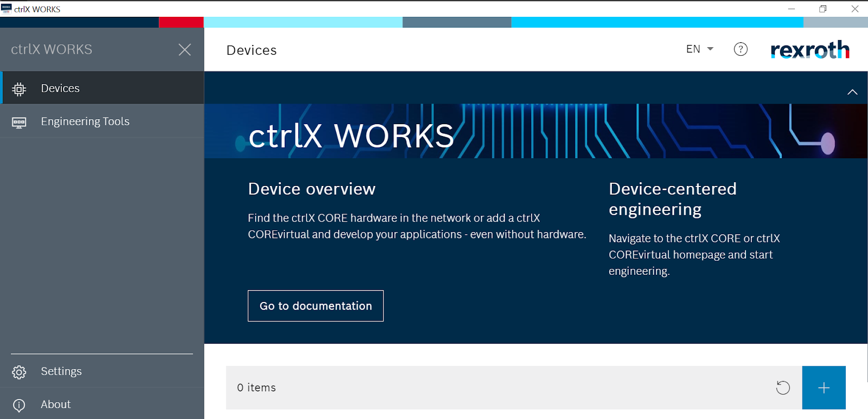Screen dimensions: 868x419
Task: Click the Device-centered engineering heading
Action: (x=673, y=199)
